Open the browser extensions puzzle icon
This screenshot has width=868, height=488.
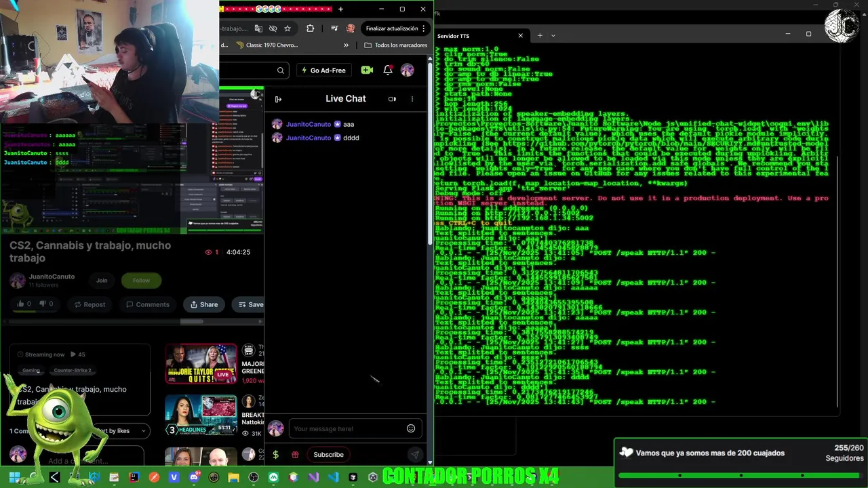click(311, 28)
